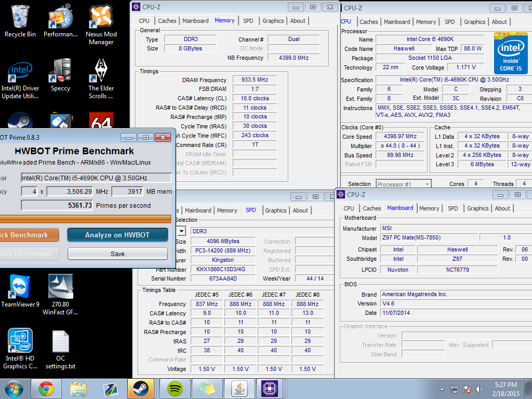Click the Save button in HWBOT Prime
Viewport: 532px width, 399px height.
tap(117, 254)
